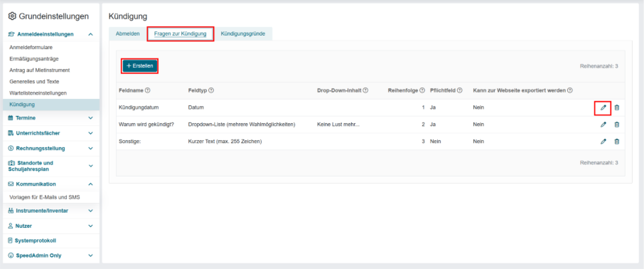The height and width of the screenshot is (269, 644).
Task: Expand the Unterrichtsfächer section chevron
Action: 91,133
